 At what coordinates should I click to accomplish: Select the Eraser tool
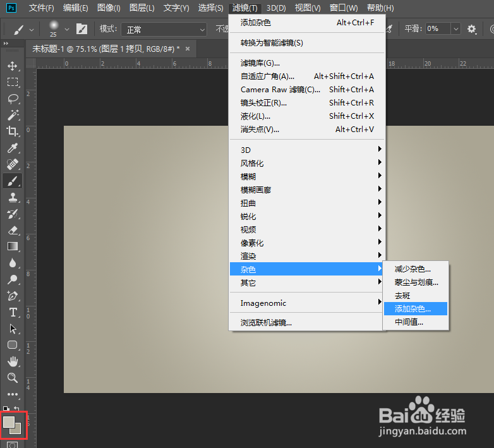12,230
